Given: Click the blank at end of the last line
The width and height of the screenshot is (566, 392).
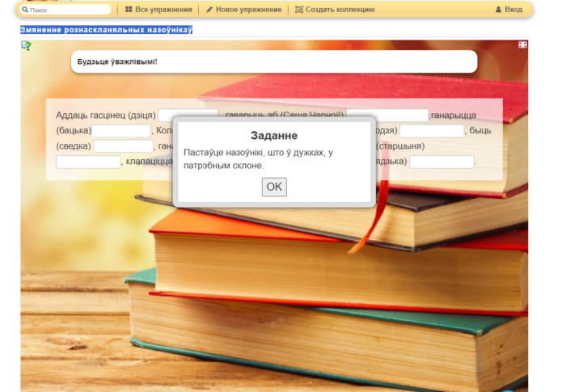Looking at the screenshot, I should click(441, 162).
